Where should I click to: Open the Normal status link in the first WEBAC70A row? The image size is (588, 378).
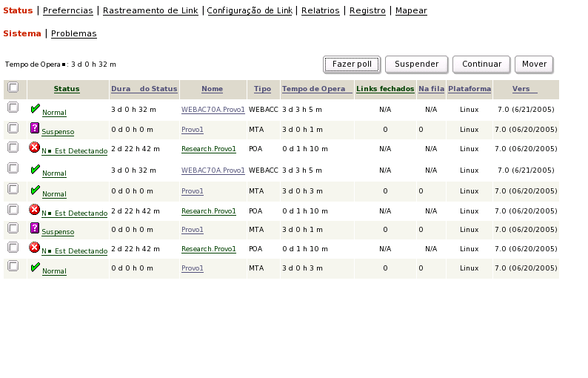54,113
